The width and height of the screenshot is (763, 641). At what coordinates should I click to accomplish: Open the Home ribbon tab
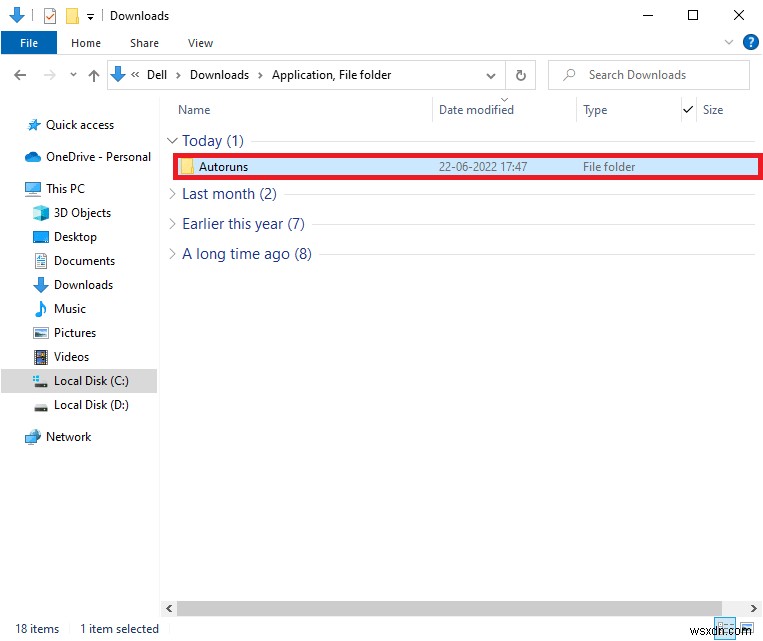coord(86,43)
